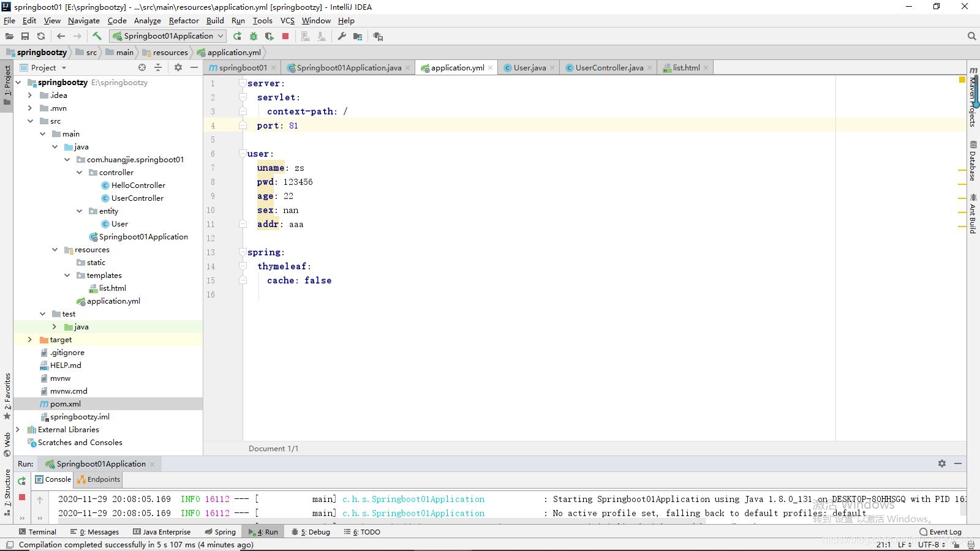This screenshot has height=551, width=980.
Task: Toggle the Favorites tool window stripe button
Action: [7, 396]
